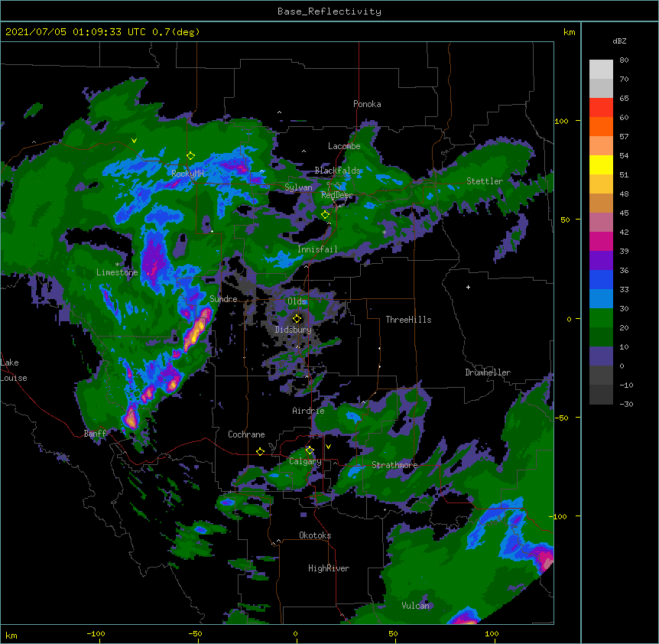Click the Stettler town label
This screenshot has width=659, height=644.
click(485, 181)
